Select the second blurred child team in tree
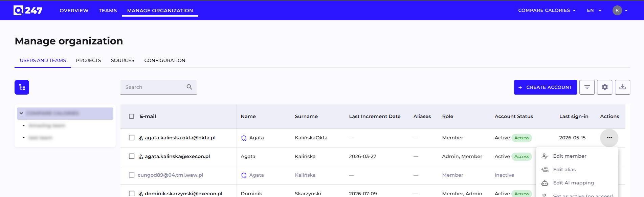Screen dimensions: 644x197 click(40, 138)
